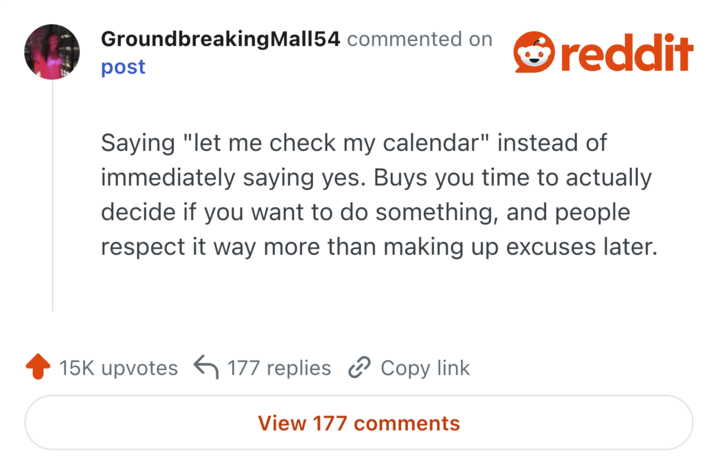Click the "Copy link" text
The width and height of the screenshot is (716, 471).
point(425,368)
